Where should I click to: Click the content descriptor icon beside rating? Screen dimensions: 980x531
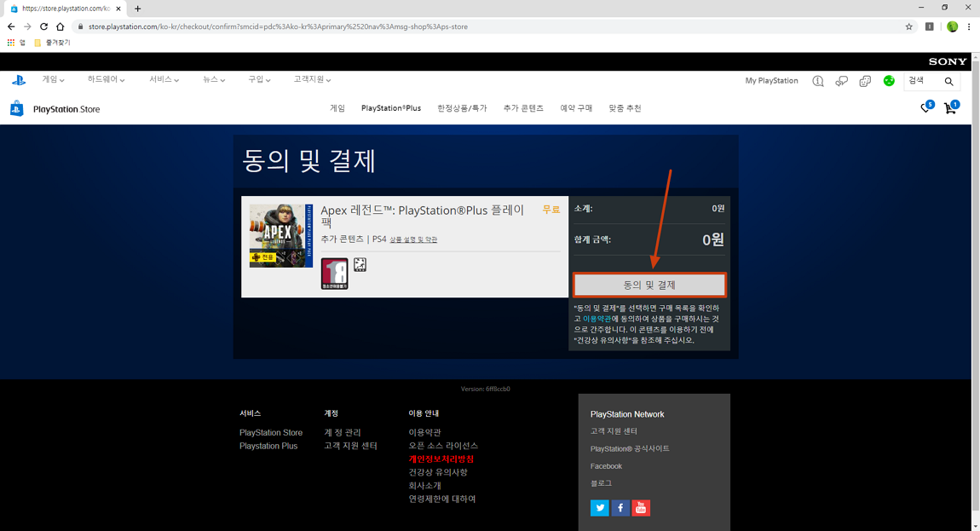(360, 264)
